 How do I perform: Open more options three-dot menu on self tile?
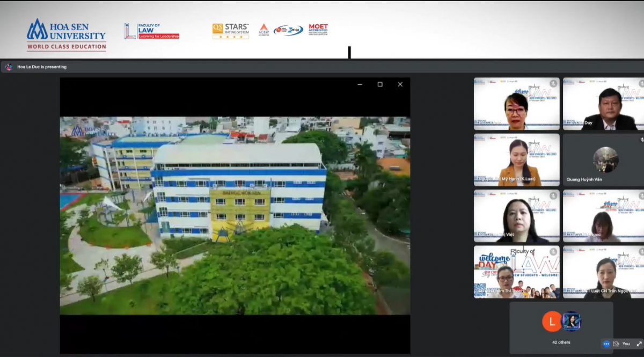point(606,344)
